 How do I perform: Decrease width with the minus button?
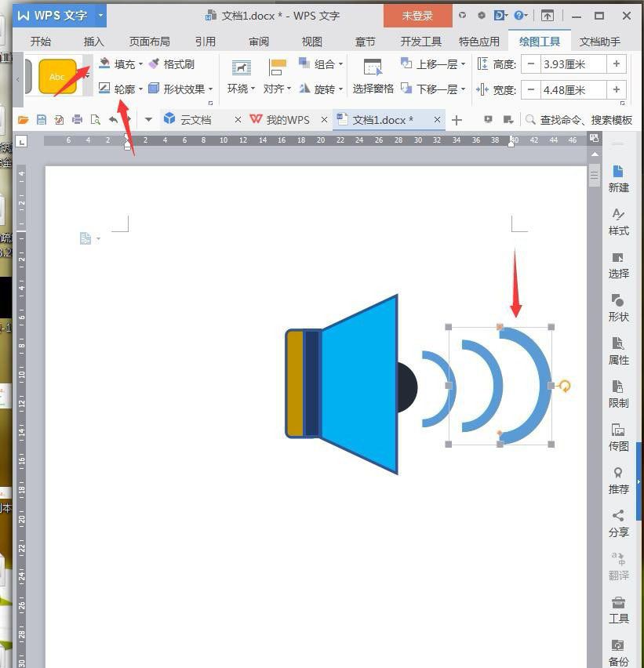530,89
